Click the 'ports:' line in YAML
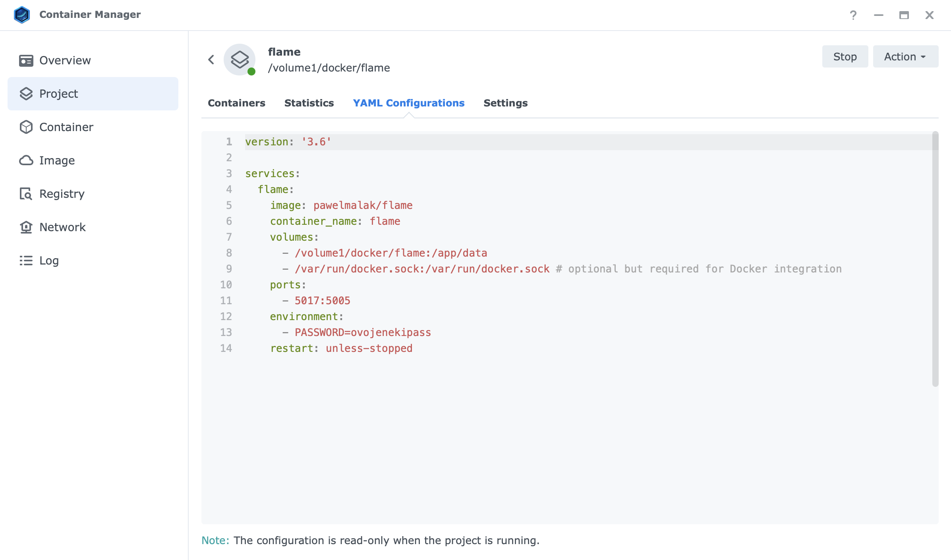This screenshot has height=560, width=951. click(288, 285)
